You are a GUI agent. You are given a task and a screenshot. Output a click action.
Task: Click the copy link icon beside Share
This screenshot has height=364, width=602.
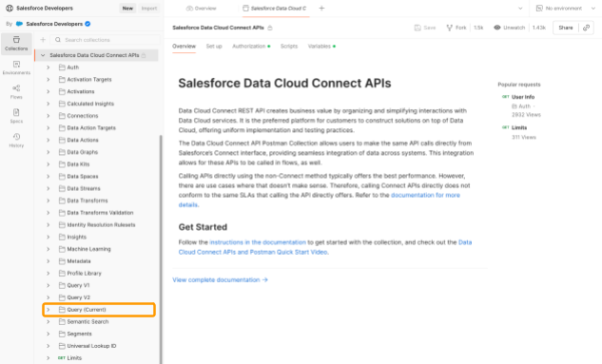tap(586, 28)
